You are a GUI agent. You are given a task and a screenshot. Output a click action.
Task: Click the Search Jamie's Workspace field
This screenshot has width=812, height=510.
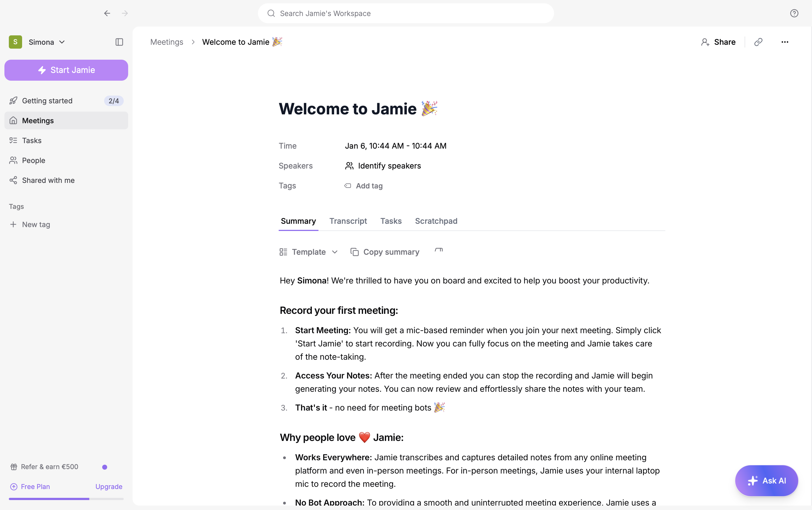point(405,14)
